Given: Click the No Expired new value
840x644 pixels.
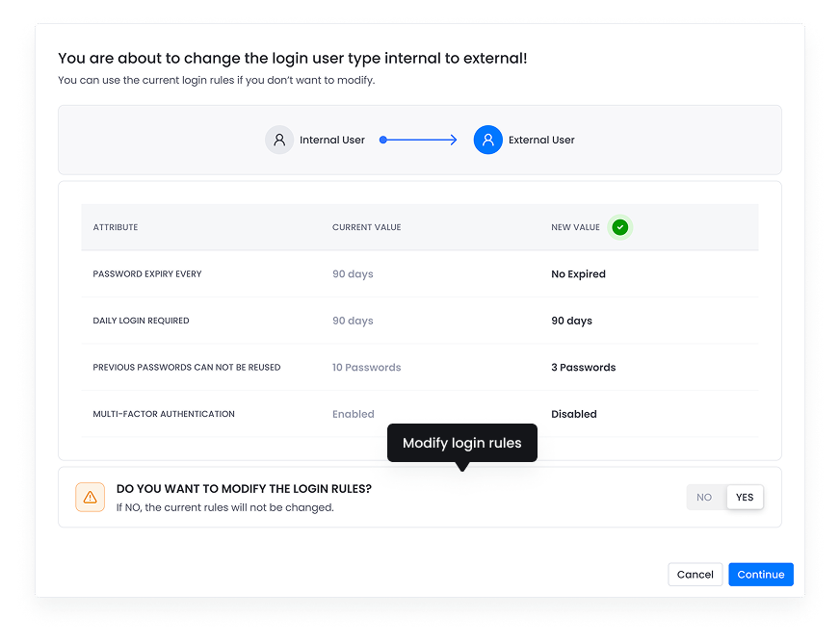Looking at the screenshot, I should point(578,273).
